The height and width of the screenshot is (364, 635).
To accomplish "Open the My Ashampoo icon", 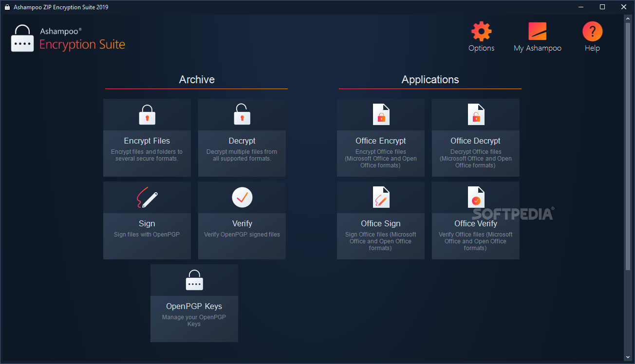I will 538,31.
